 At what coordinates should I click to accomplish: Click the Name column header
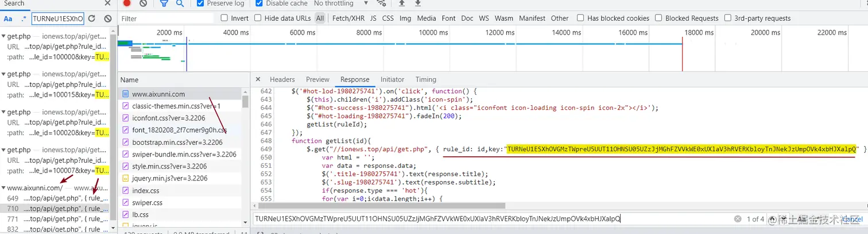click(x=184, y=80)
